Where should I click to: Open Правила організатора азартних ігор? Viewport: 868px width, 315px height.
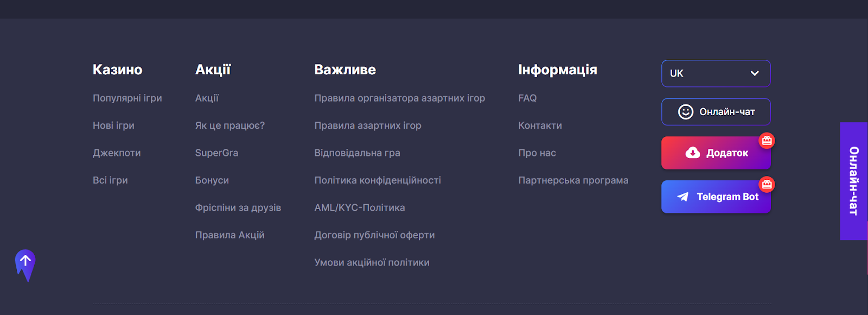coord(400,98)
